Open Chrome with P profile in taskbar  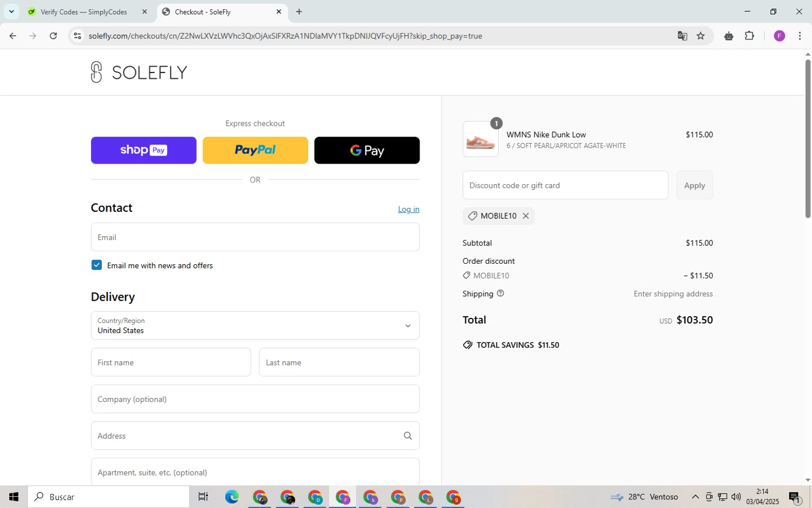point(398,497)
